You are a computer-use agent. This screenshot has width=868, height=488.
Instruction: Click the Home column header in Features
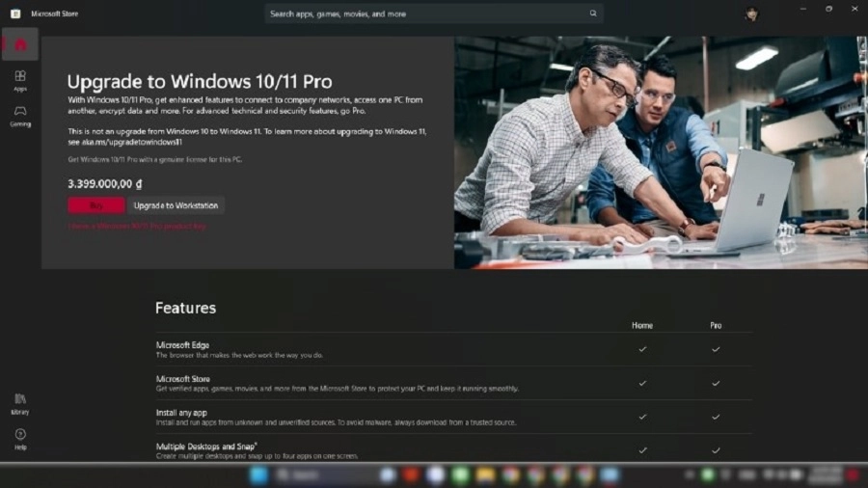pyautogui.click(x=642, y=326)
